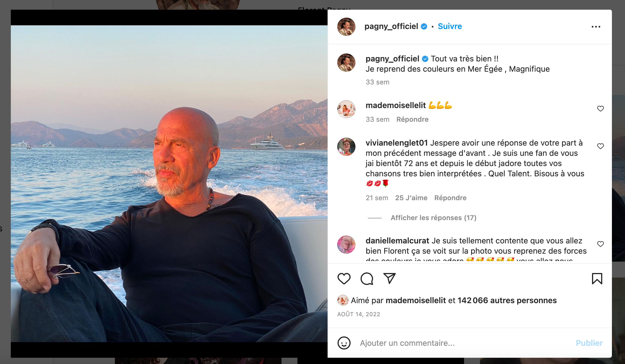Like the post with the heart icon
The width and height of the screenshot is (625, 364).
(x=344, y=279)
